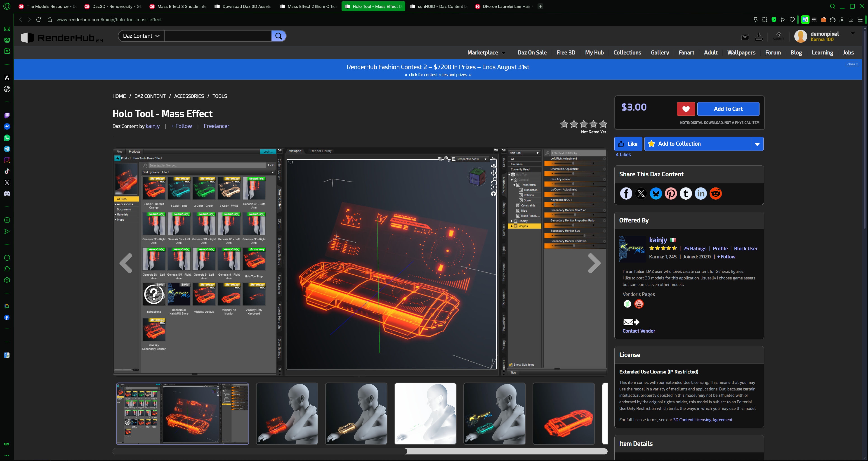Toggle Follow next to kainjy under title
The width and height of the screenshot is (868, 461).
click(x=182, y=126)
